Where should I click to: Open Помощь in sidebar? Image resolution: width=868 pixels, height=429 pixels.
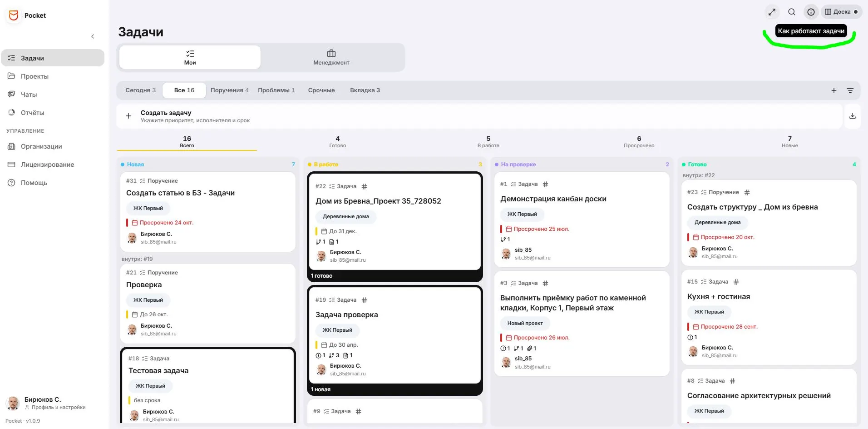click(53, 183)
